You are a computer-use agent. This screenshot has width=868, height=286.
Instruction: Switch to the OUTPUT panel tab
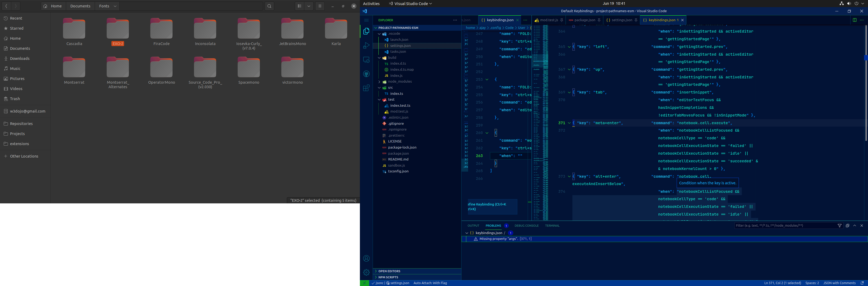[x=473, y=226]
